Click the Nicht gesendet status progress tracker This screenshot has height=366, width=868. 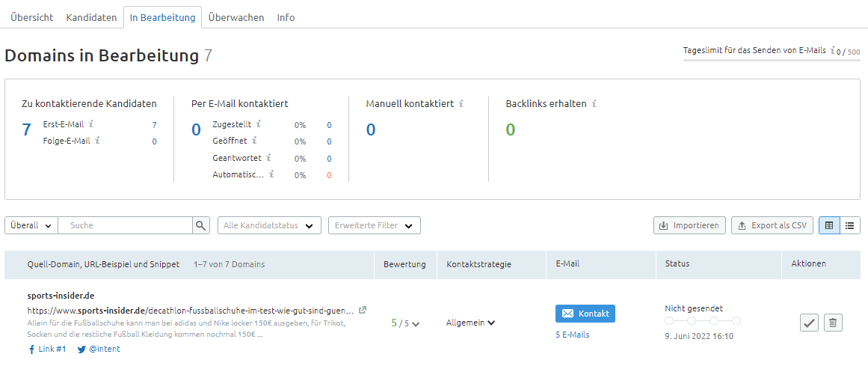click(x=703, y=321)
